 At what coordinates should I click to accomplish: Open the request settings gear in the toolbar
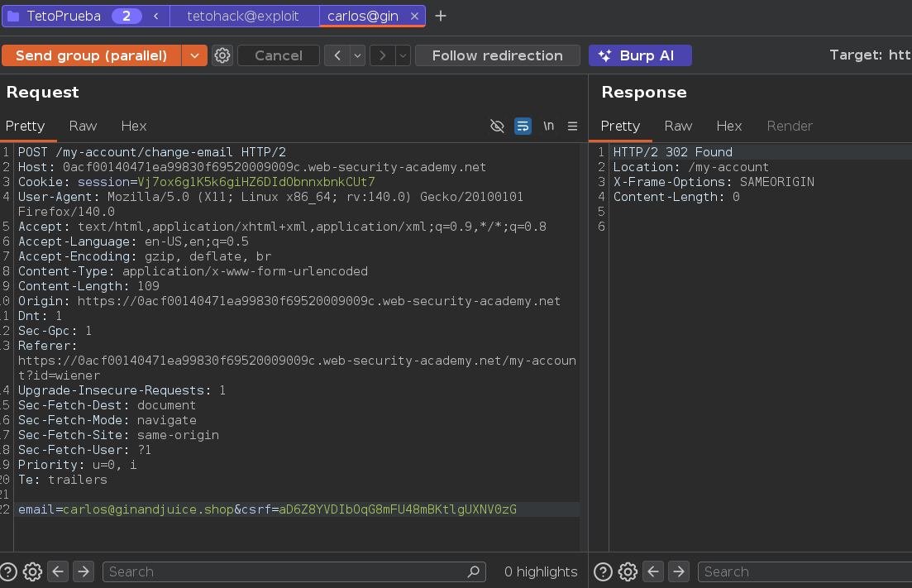222,56
